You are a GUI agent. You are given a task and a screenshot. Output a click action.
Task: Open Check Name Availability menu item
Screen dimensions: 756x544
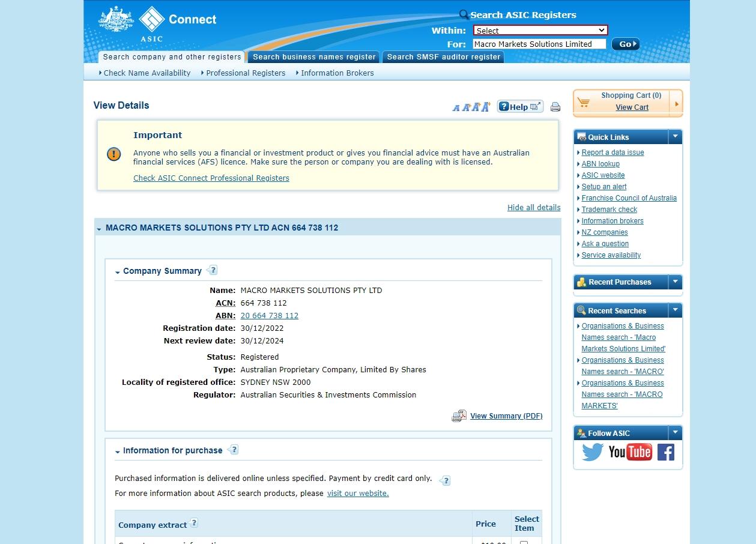pos(147,73)
